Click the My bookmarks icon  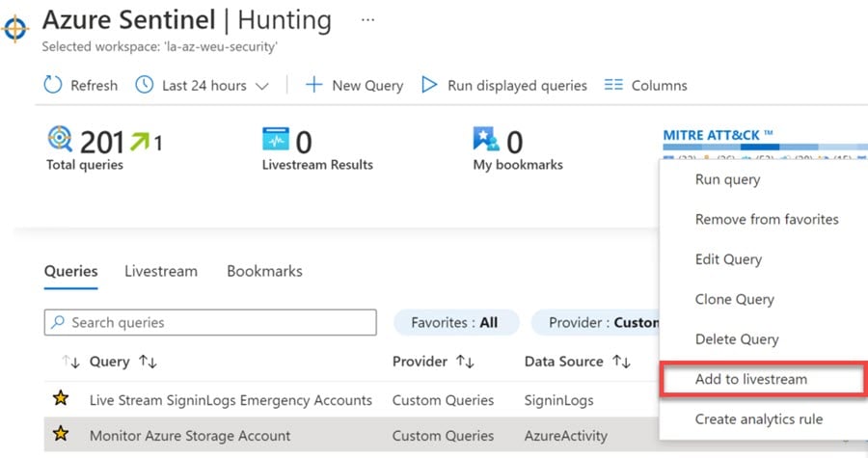[486, 139]
